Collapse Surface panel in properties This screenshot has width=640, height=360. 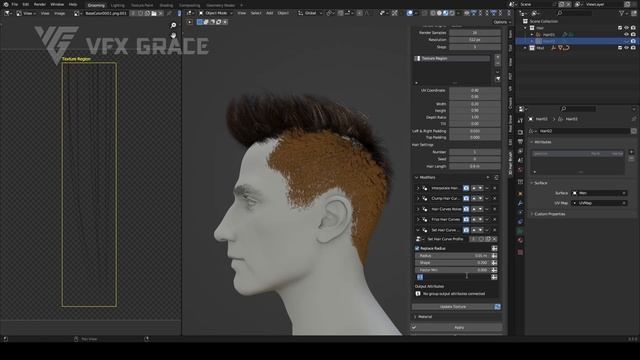pyautogui.click(x=540, y=183)
